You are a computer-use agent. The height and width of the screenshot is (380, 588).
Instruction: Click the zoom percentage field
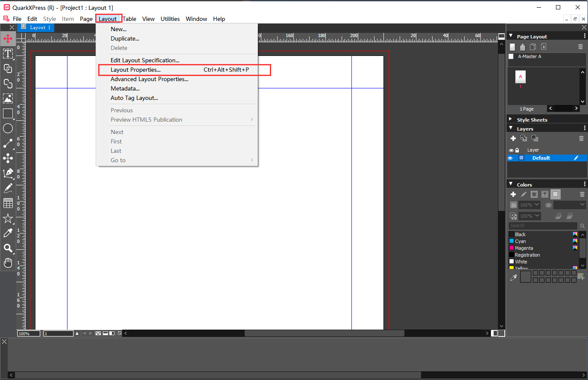click(29, 333)
